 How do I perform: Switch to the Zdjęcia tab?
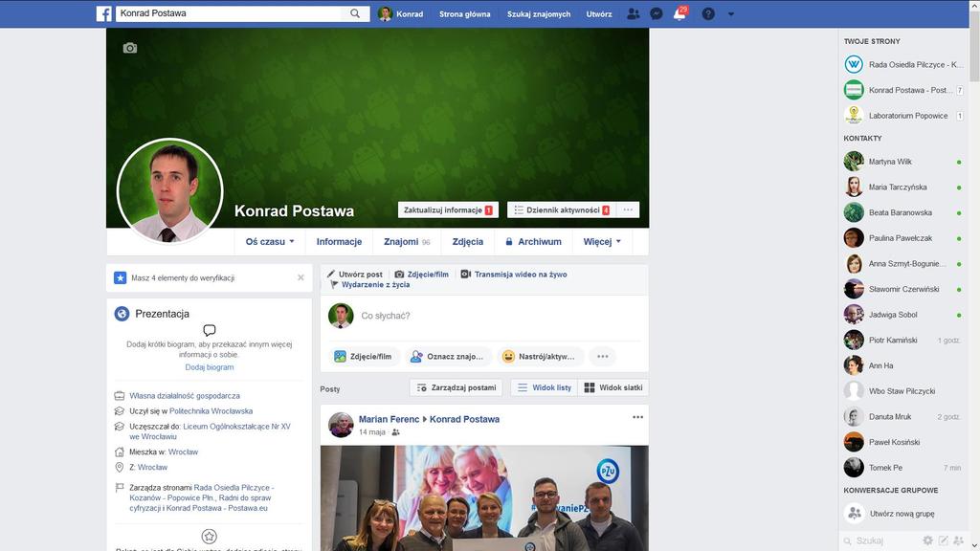tap(468, 242)
